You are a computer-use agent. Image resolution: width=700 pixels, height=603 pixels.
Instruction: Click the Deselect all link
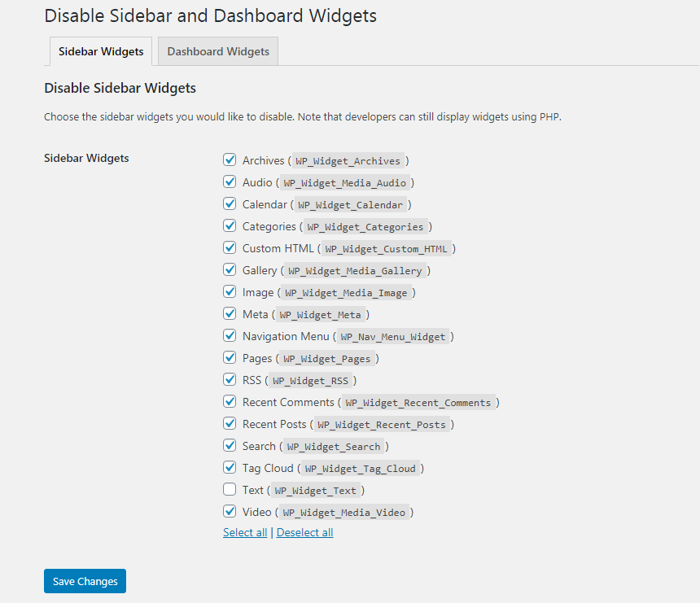pyautogui.click(x=304, y=532)
